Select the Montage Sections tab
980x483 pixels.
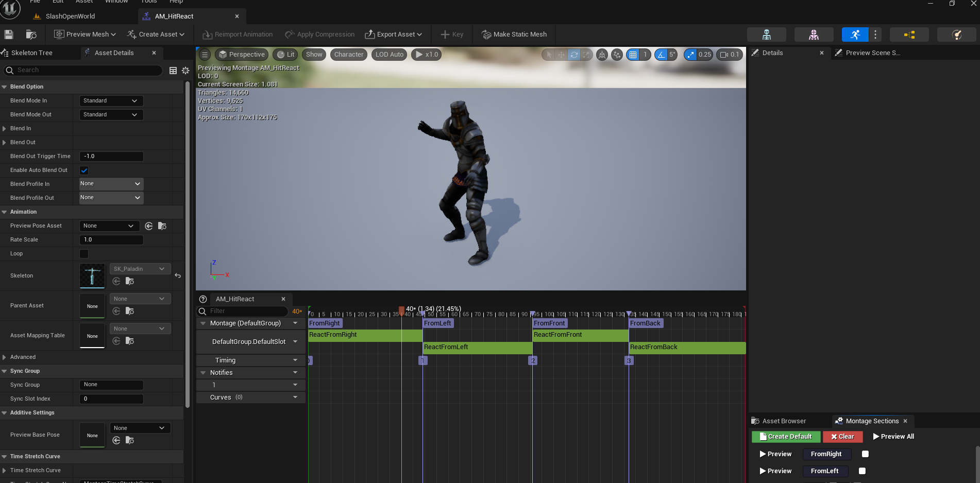(x=872, y=421)
